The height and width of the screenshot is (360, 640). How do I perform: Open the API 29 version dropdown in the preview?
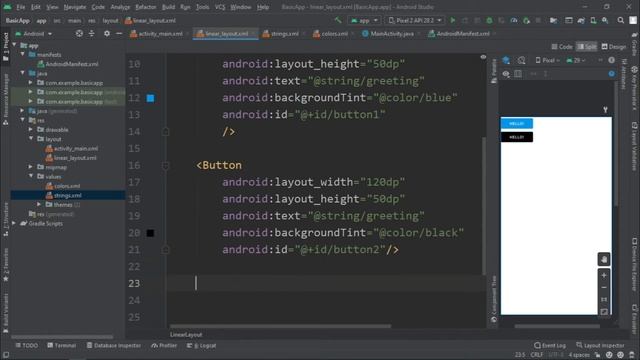coord(576,60)
